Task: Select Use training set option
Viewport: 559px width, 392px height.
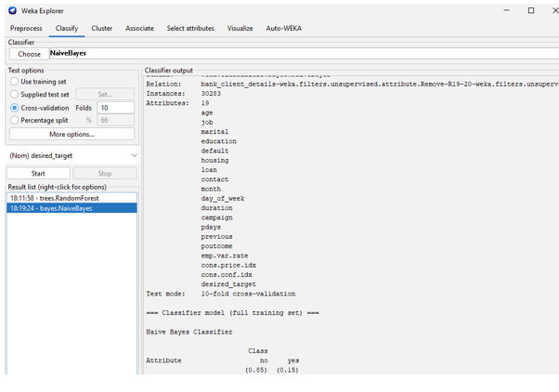Action: (x=38, y=82)
